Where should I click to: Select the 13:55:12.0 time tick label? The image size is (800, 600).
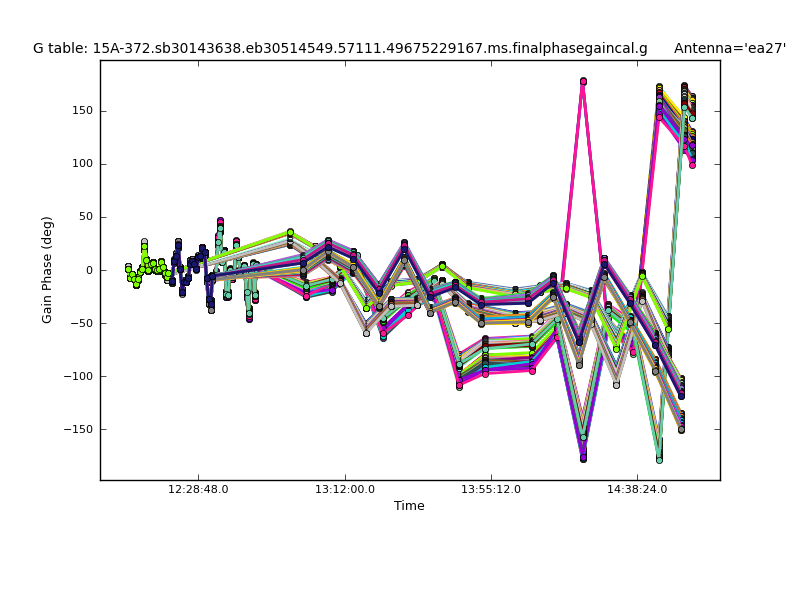pos(491,490)
